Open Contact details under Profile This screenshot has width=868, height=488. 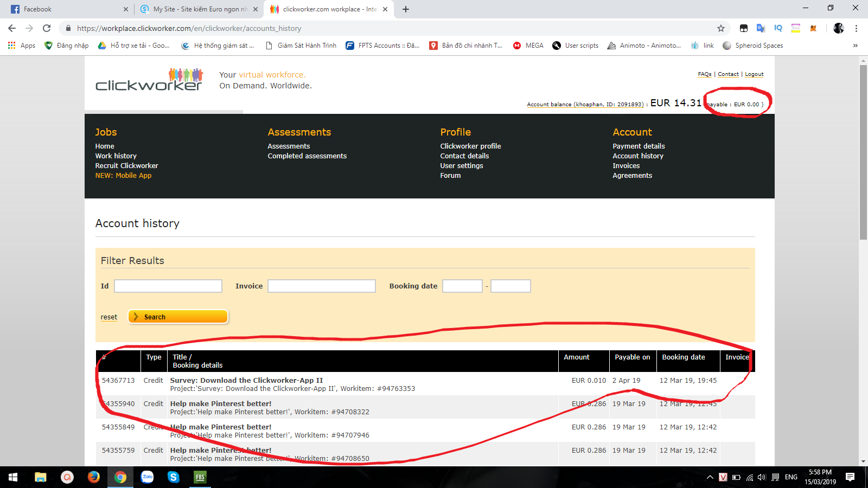tap(464, 156)
